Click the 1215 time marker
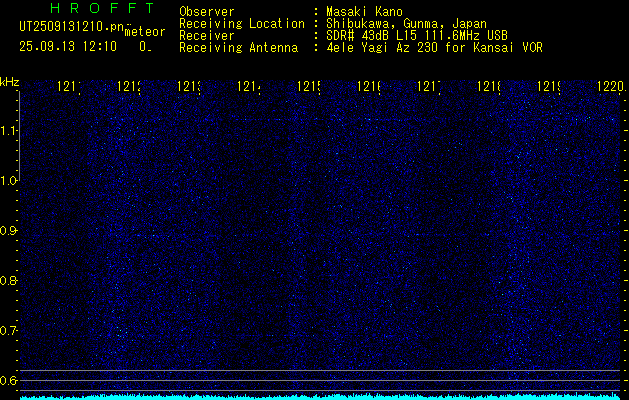Viewport: 629px width, 400px height. (309, 86)
